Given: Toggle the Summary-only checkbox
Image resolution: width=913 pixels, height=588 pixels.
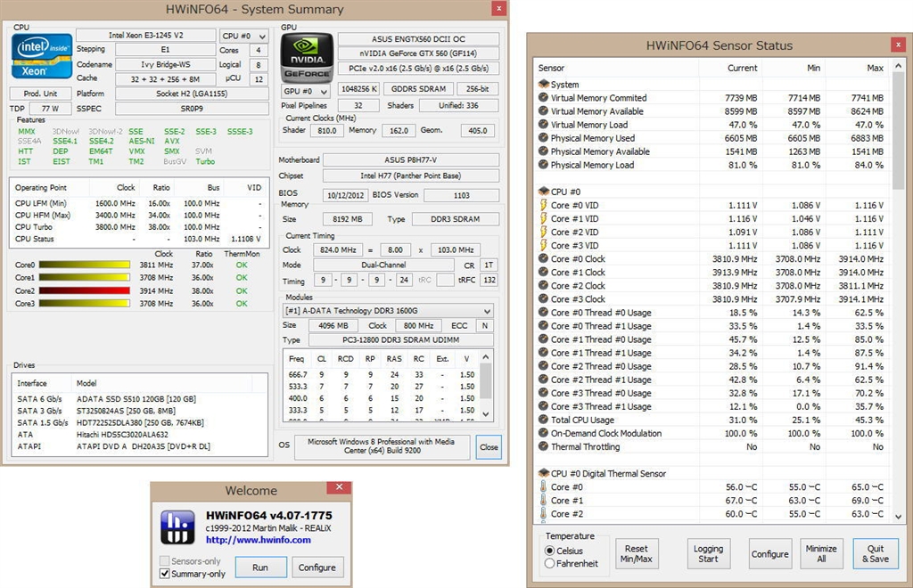Looking at the screenshot, I should click(x=165, y=574).
